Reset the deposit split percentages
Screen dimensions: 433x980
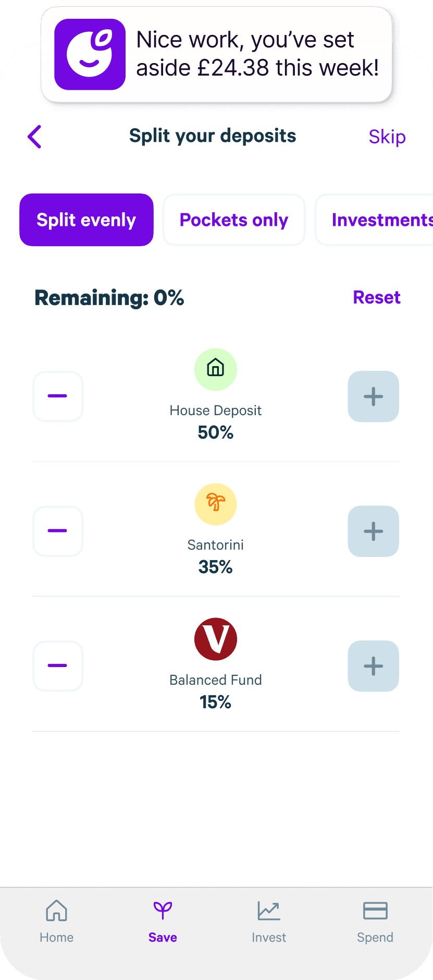377,297
